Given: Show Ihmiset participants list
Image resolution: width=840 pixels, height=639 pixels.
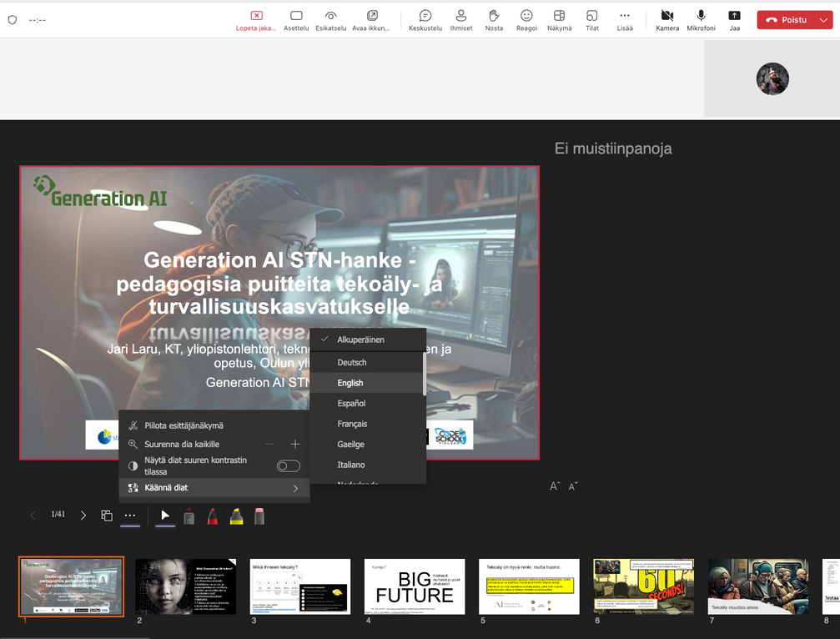Looking at the screenshot, I should coord(460,20).
